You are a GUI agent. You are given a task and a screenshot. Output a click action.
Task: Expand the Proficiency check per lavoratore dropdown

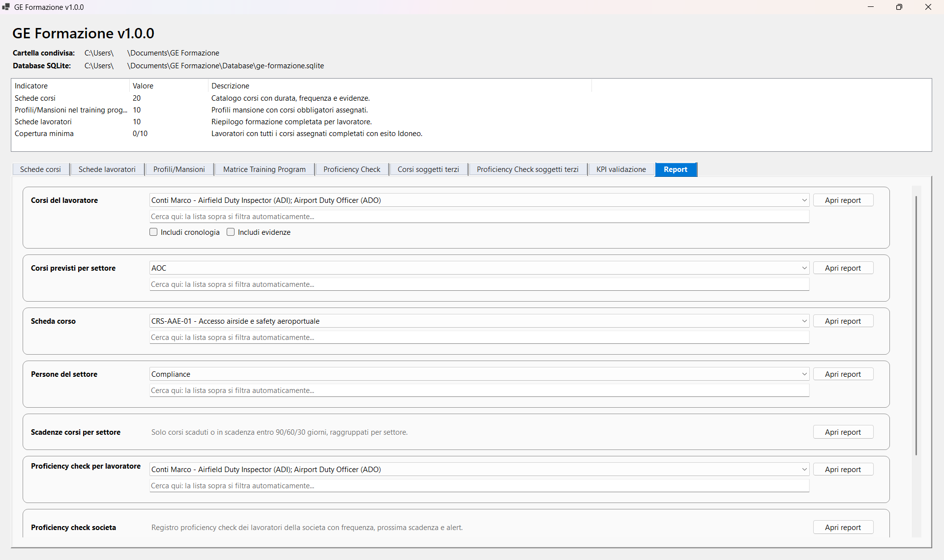(x=804, y=469)
